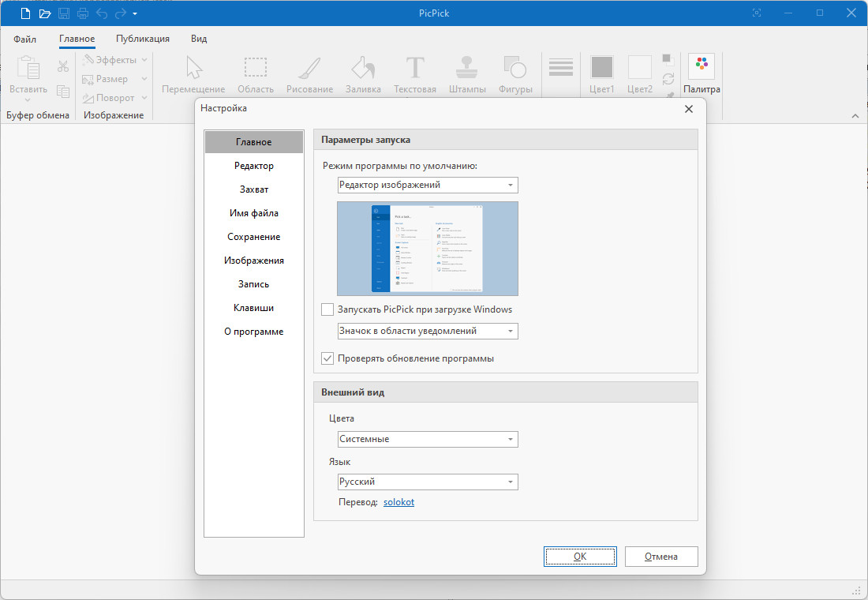Select Клавиши in the settings sidebar
The height and width of the screenshot is (600, 868).
(254, 308)
